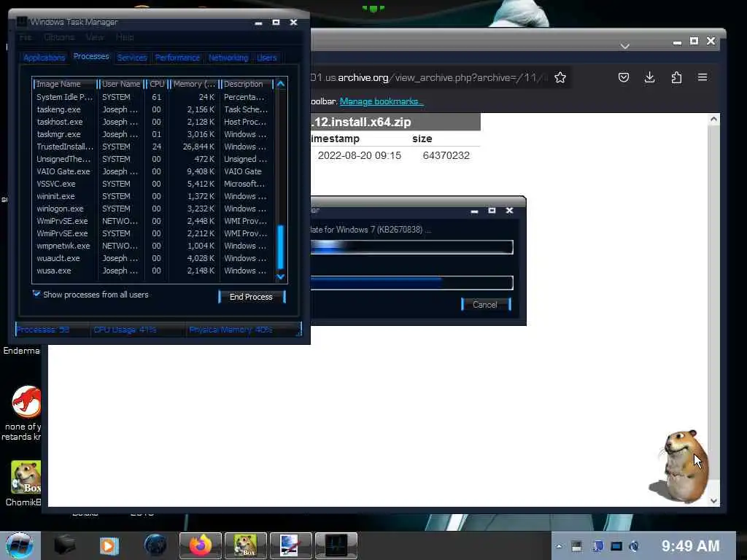Open the network tray icon
This screenshot has height=560, width=747.
coord(616,546)
